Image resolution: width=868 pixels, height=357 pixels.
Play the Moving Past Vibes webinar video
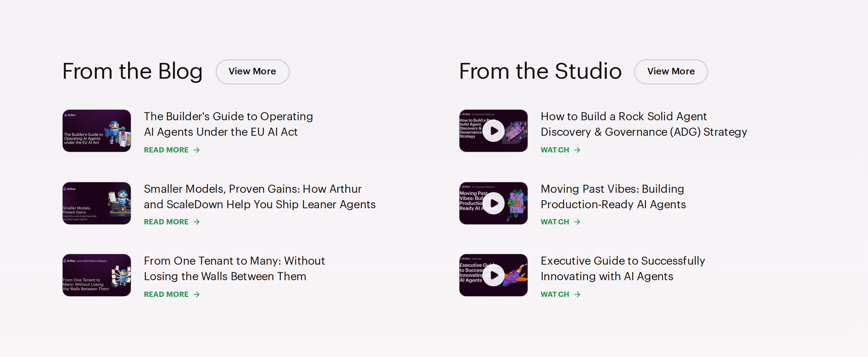(x=493, y=203)
